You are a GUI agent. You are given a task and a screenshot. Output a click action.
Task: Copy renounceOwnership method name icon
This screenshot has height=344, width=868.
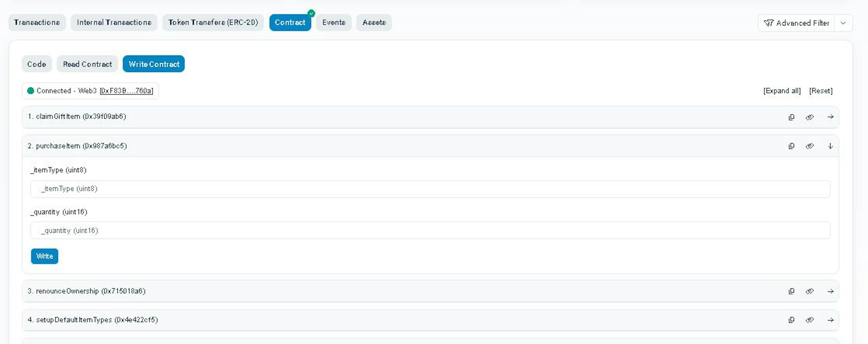tap(791, 291)
